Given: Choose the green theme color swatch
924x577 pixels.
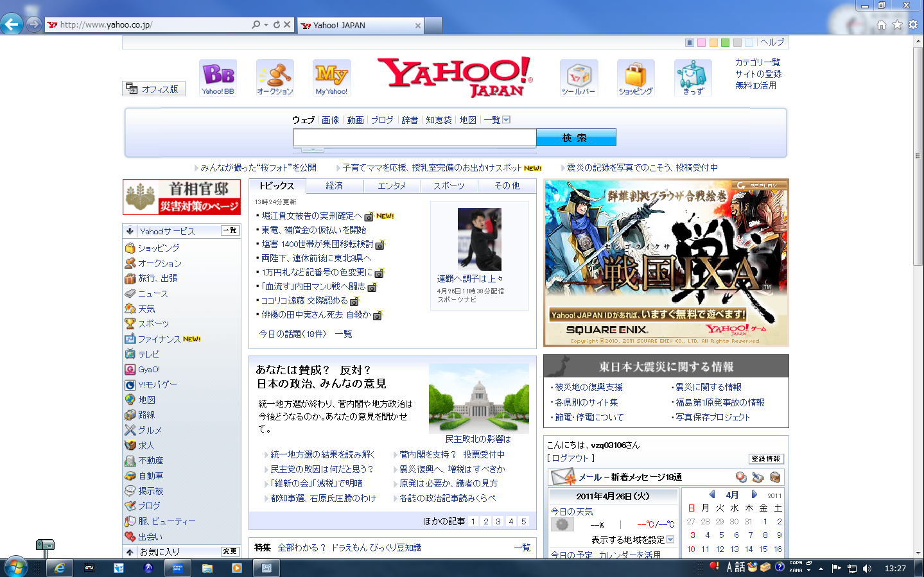Looking at the screenshot, I should [725, 43].
